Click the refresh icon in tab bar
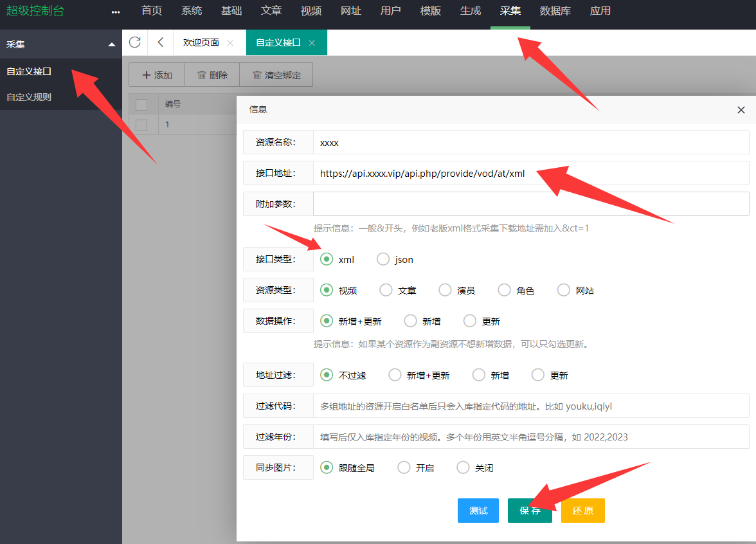 134,42
